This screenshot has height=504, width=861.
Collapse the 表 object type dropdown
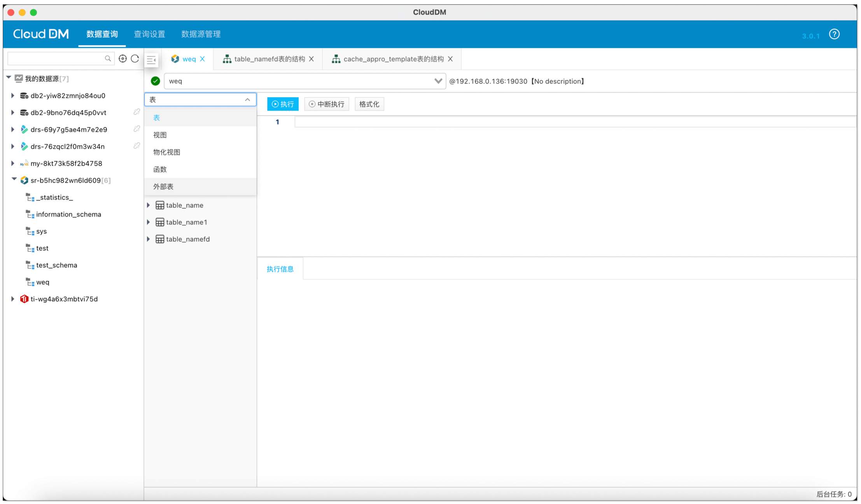(x=247, y=100)
